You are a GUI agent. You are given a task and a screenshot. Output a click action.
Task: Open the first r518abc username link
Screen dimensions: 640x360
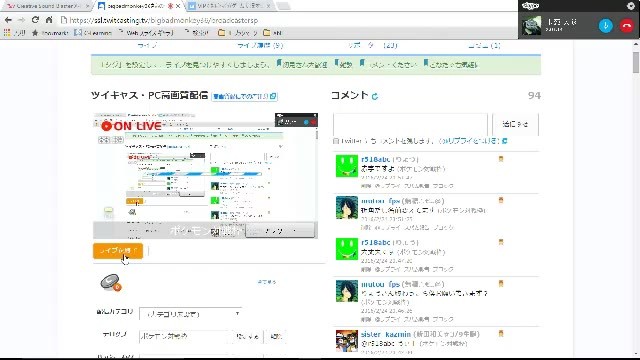tap(375, 159)
